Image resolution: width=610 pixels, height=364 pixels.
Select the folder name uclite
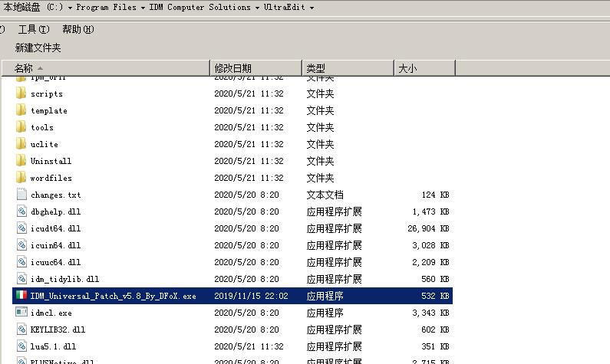(x=45, y=144)
